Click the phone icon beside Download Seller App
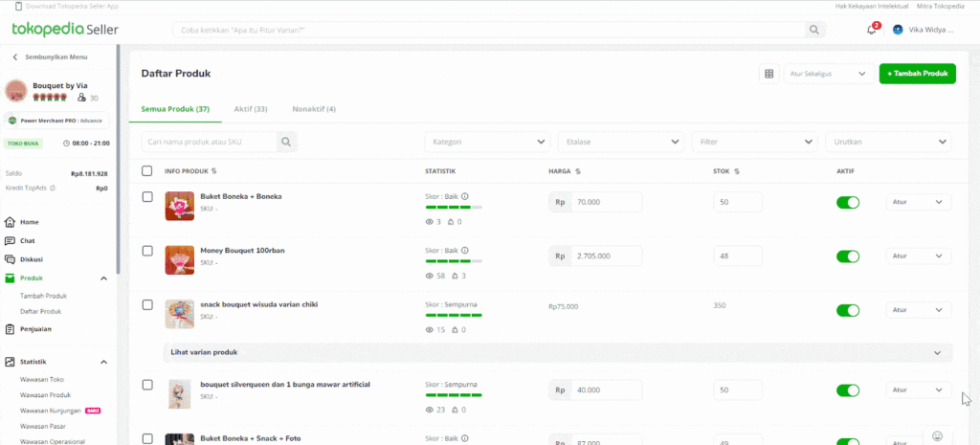This screenshot has height=445, width=980. tap(18, 6)
